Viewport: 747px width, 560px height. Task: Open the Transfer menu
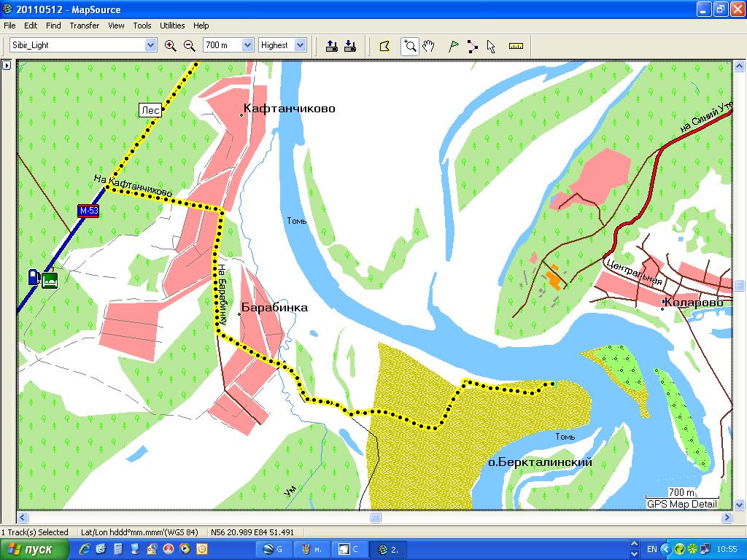(85, 26)
